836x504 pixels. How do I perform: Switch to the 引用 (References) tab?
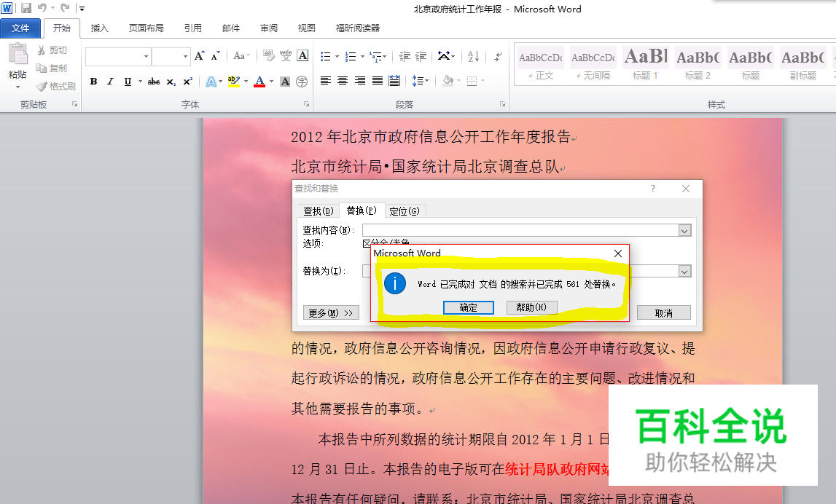(192, 28)
